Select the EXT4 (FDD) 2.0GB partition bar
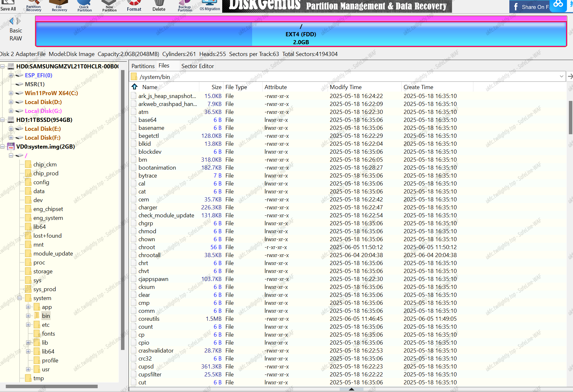The height and width of the screenshot is (392, 573). pos(301,34)
